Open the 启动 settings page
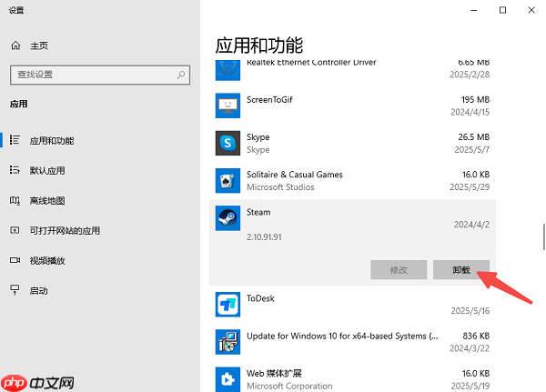 click(38, 291)
